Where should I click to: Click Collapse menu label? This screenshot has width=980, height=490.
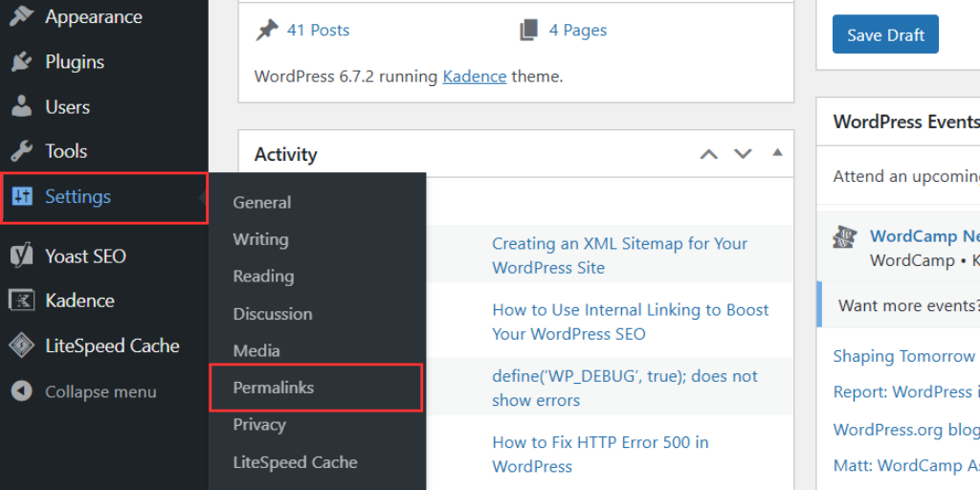click(100, 391)
